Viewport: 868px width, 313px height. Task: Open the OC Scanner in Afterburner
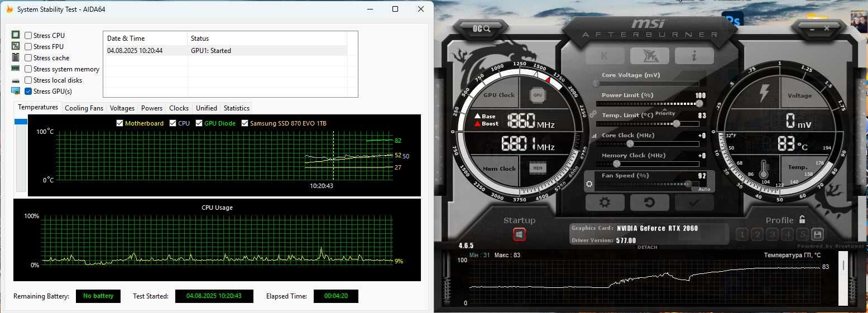[x=481, y=28]
